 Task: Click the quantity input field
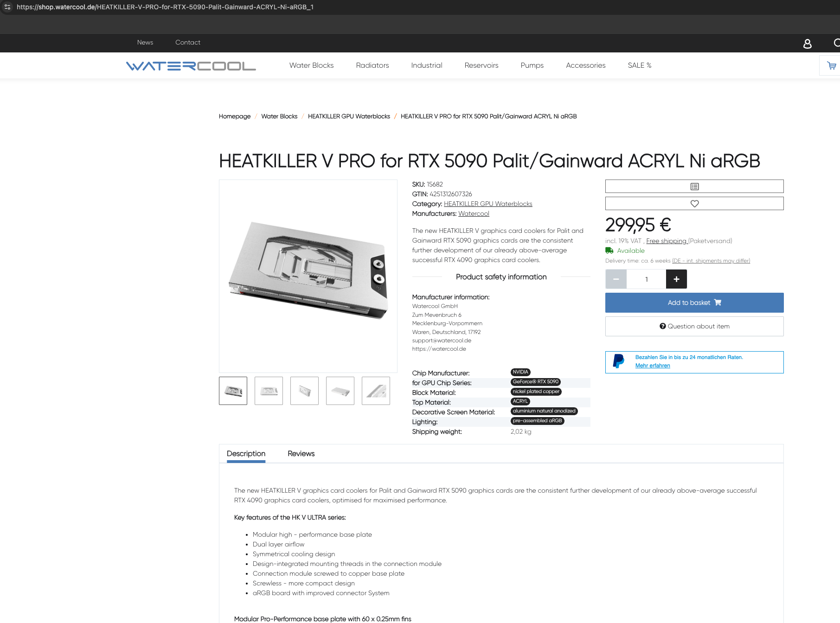(x=646, y=279)
